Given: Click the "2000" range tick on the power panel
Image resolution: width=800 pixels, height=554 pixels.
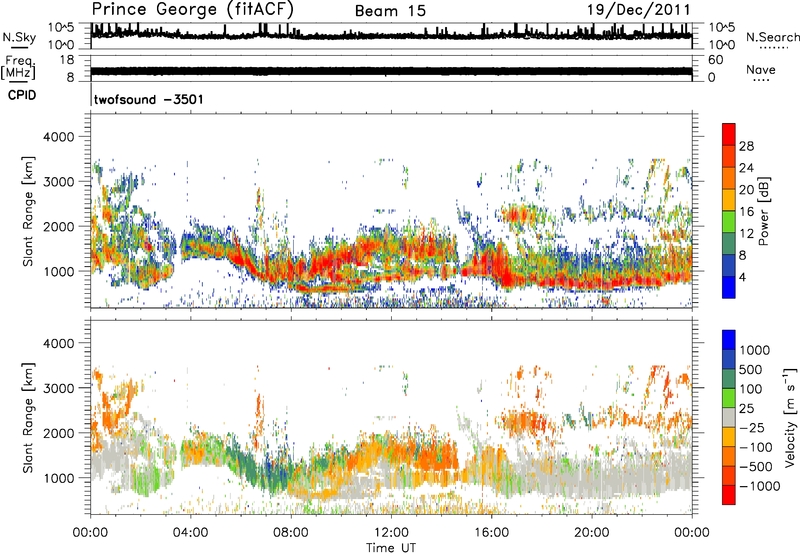Looking at the screenshot, I should pyautogui.click(x=59, y=226).
